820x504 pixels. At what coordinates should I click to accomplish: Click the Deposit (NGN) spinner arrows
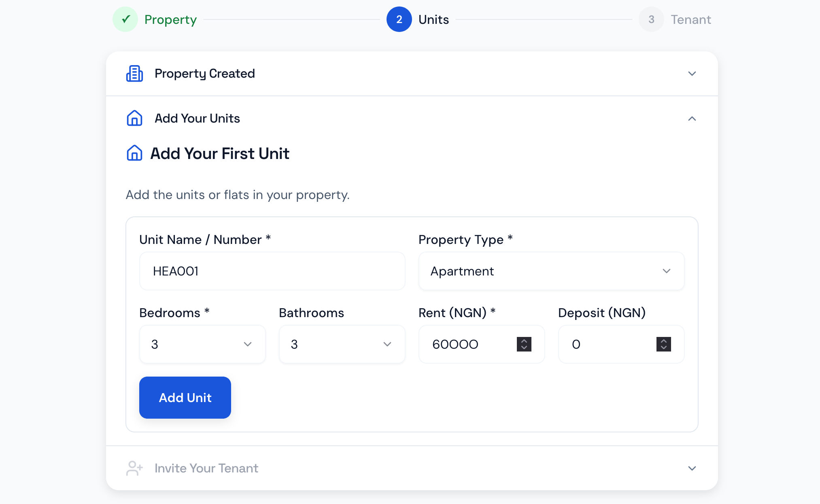coord(664,344)
